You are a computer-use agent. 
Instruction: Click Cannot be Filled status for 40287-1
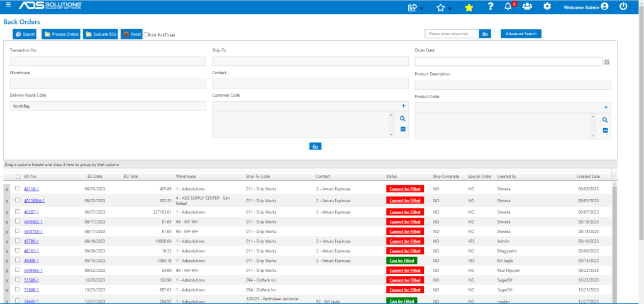coord(405,212)
